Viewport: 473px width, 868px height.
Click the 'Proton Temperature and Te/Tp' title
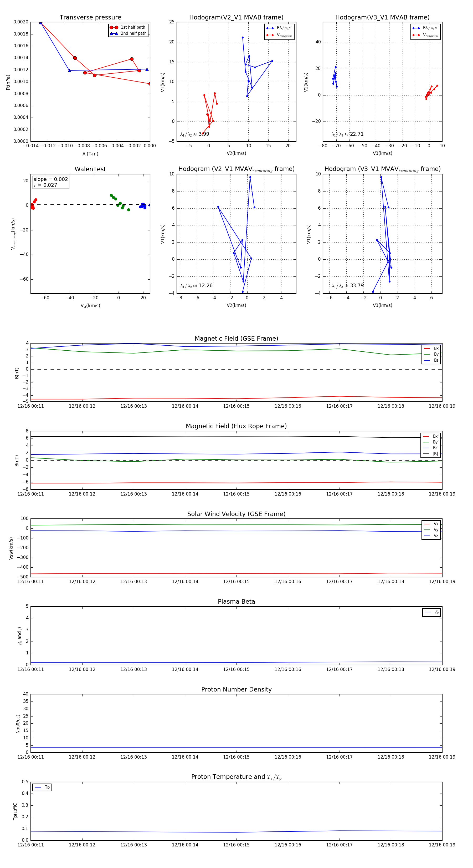[236, 777]
